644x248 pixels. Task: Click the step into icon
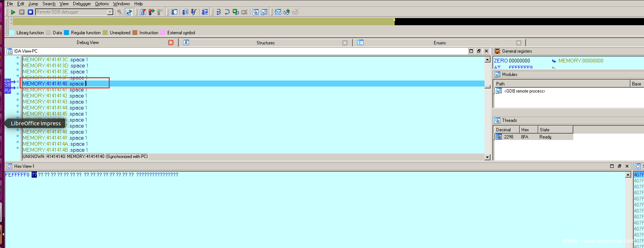pyautogui.click(x=185, y=12)
